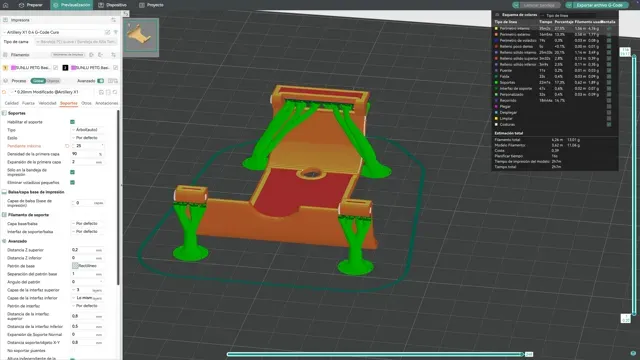Open the Calidad settings tab
Image resolution: width=640 pixels, height=360 pixels.
pyautogui.click(x=11, y=103)
